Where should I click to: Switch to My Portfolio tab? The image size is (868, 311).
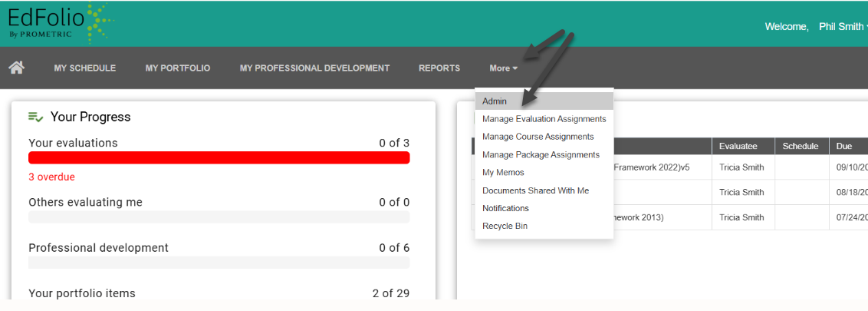coord(178,68)
